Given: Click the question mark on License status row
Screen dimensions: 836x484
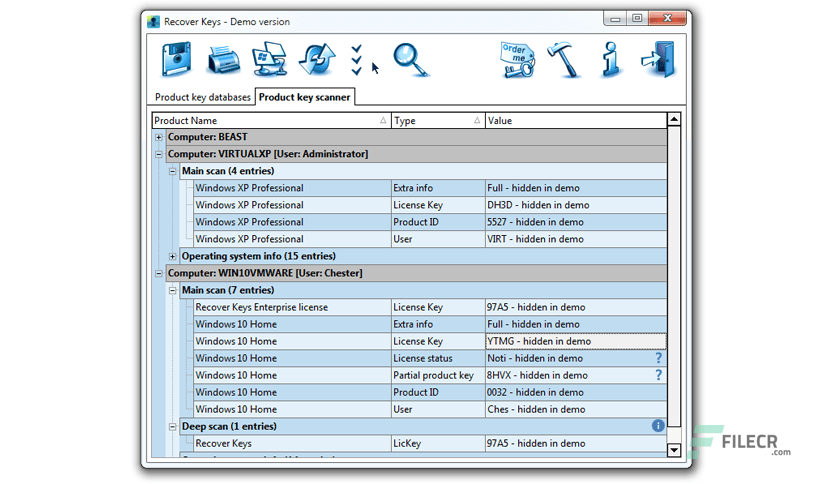Looking at the screenshot, I should coord(658,358).
